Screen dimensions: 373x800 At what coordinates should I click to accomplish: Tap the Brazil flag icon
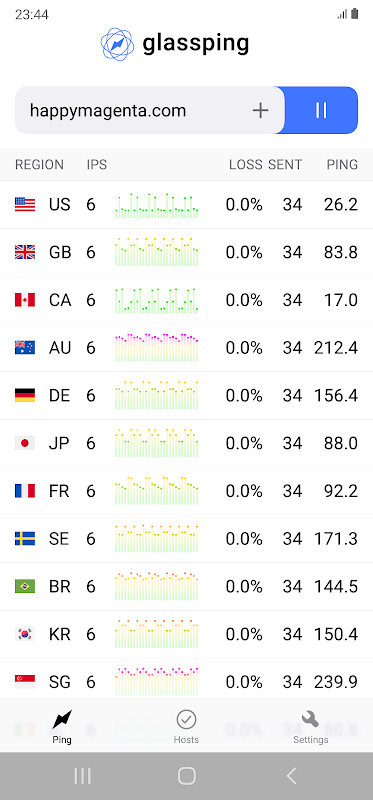(25, 586)
